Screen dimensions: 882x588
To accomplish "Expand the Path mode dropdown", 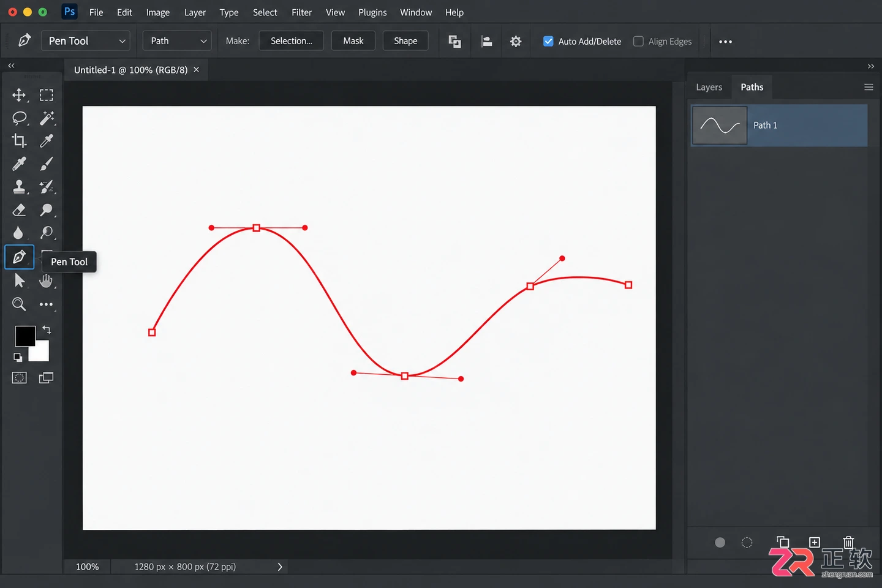I will coord(177,41).
